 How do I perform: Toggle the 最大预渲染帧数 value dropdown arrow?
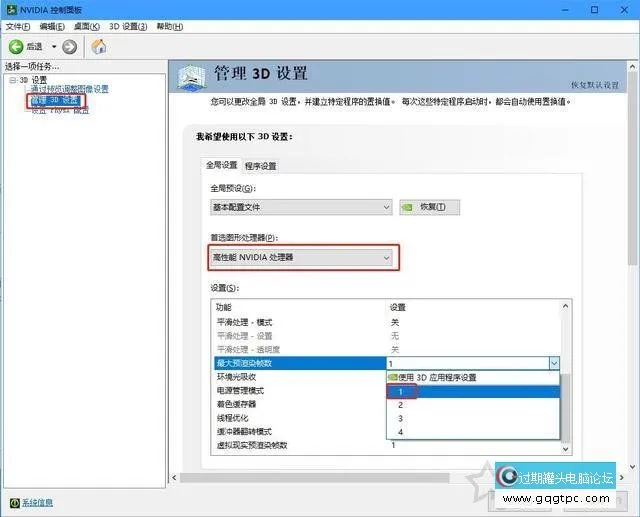click(x=554, y=363)
